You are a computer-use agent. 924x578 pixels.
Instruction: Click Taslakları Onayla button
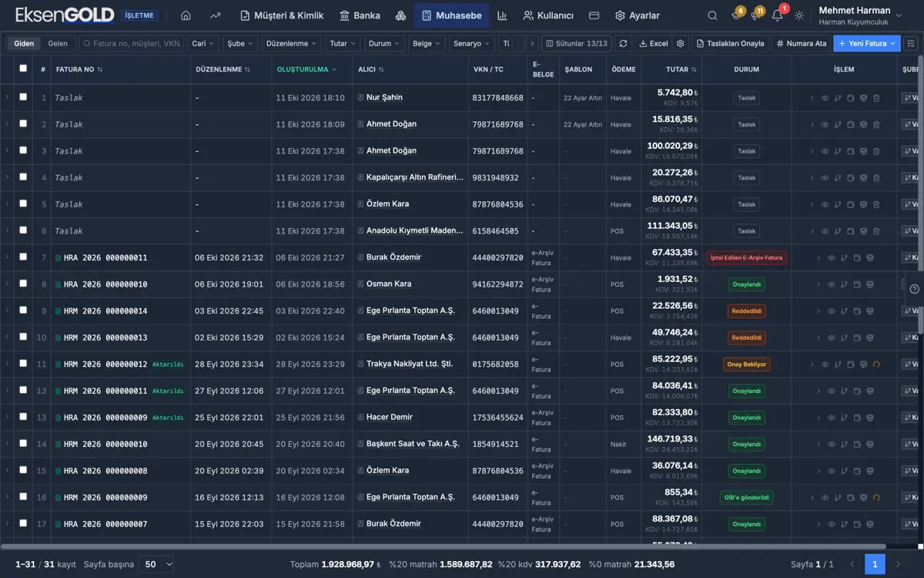(730, 44)
